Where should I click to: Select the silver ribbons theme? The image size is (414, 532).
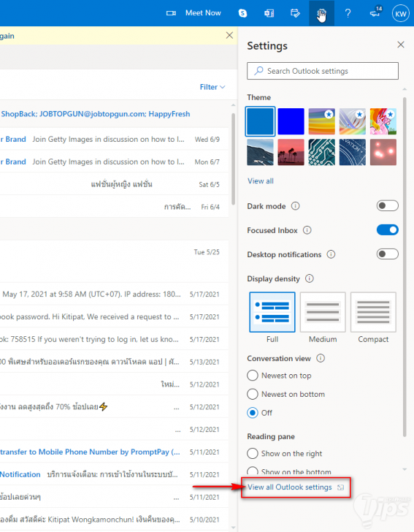tap(353, 121)
